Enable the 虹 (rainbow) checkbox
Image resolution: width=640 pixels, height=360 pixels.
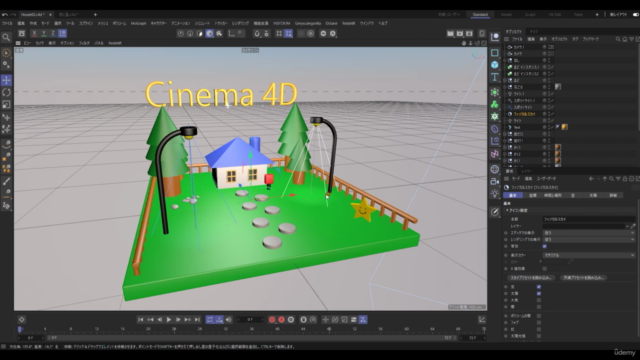tap(539, 329)
